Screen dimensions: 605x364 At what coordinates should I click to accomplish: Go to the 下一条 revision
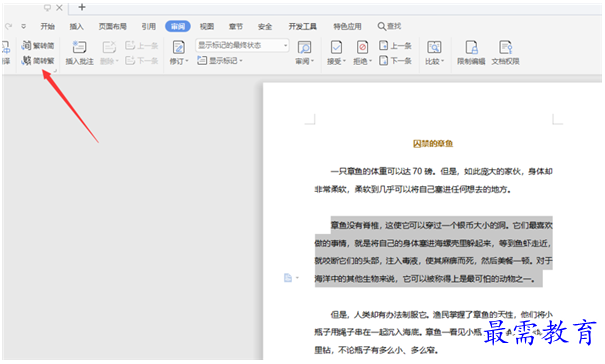[x=395, y=61]
